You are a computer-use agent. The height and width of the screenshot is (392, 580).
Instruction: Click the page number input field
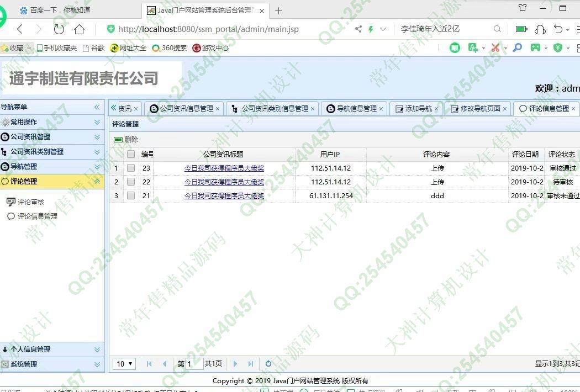pyautogui.click(x=194, y=364)
